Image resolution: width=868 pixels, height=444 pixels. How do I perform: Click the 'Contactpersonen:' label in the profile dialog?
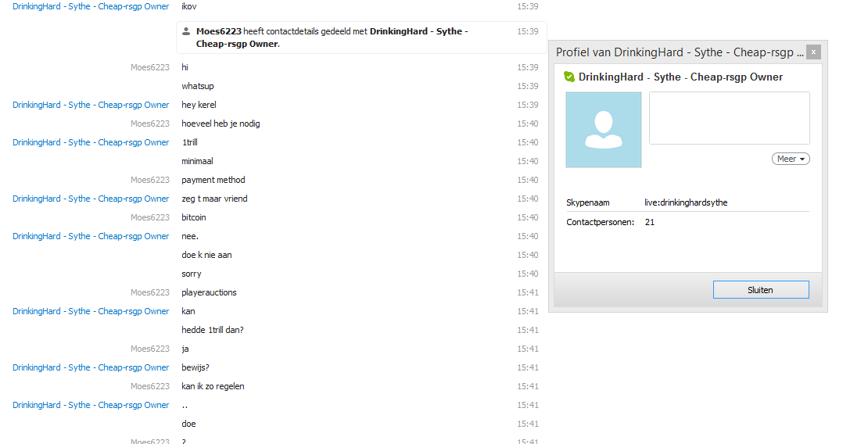click(600, 222)
